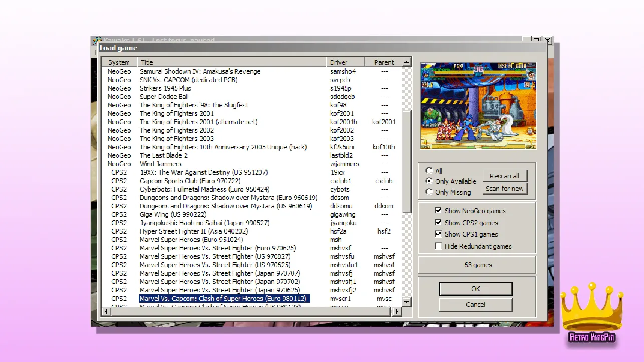The width and height of the screenshot is (644, 362).
Task: Sort list by System column header
Action: (x=119, y=62)
